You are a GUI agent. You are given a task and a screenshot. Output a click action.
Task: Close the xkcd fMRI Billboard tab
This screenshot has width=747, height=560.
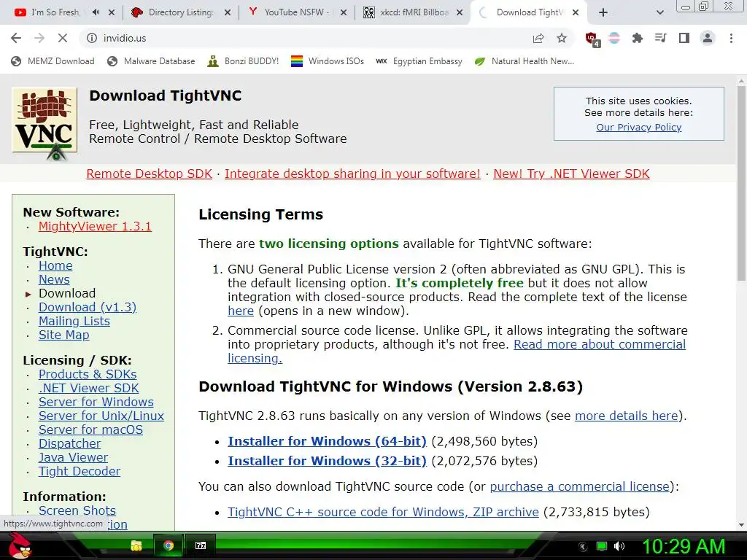coord(460,13)
